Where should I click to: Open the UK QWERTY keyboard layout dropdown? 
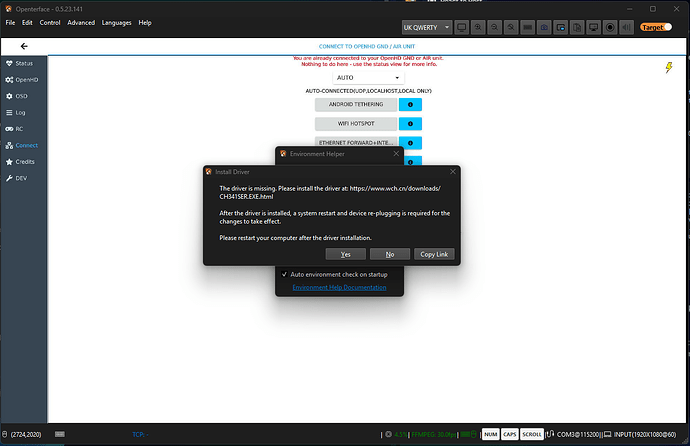pos(426,27)
